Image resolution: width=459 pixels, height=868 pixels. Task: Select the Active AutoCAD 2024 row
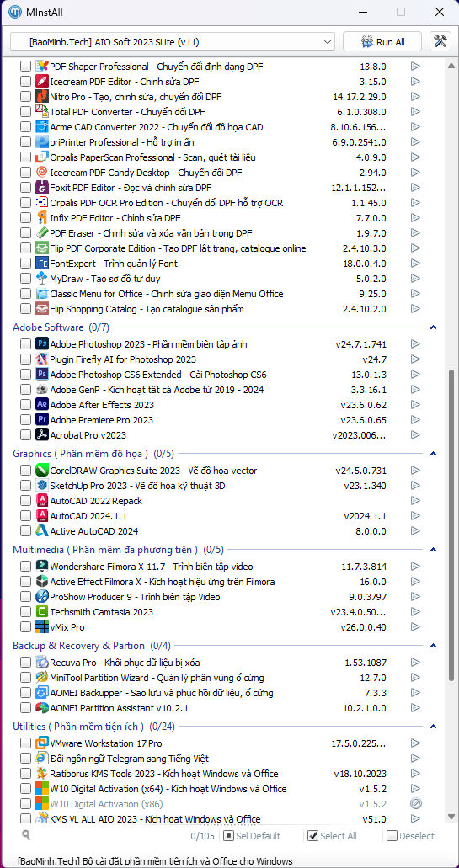(221, 531)
